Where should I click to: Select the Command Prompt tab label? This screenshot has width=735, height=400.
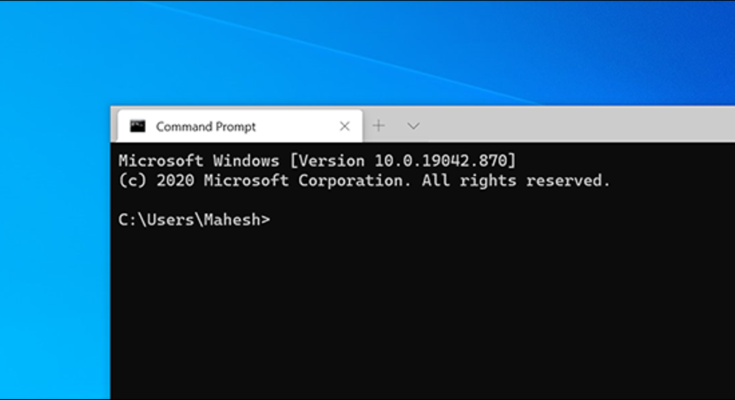pos(205,127)
